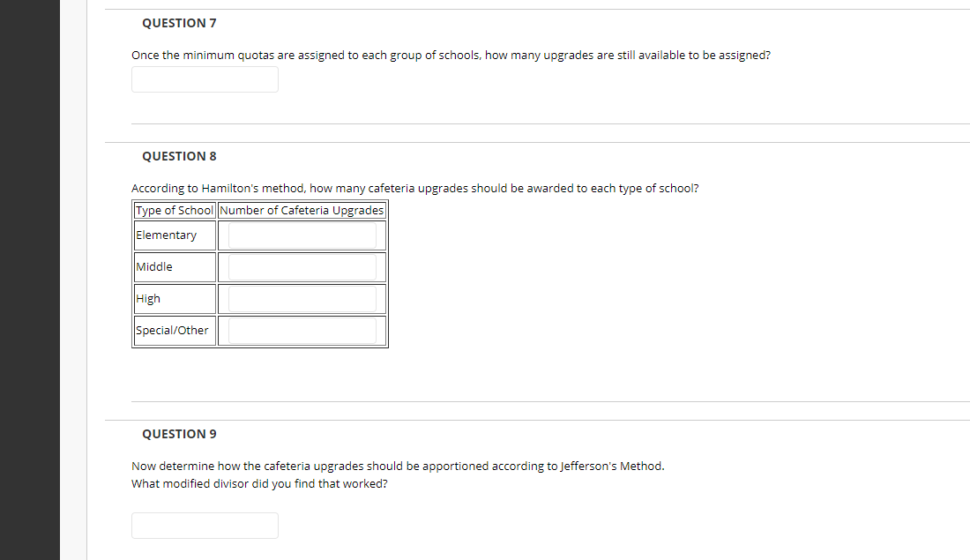Click the Special/Other upgrades input box
970x560 pixels.
point(301,330)
